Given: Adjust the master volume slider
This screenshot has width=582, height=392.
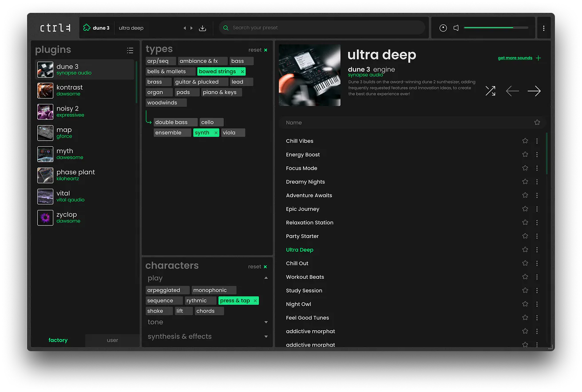Looking at the screenshot, I should [496, 28].
